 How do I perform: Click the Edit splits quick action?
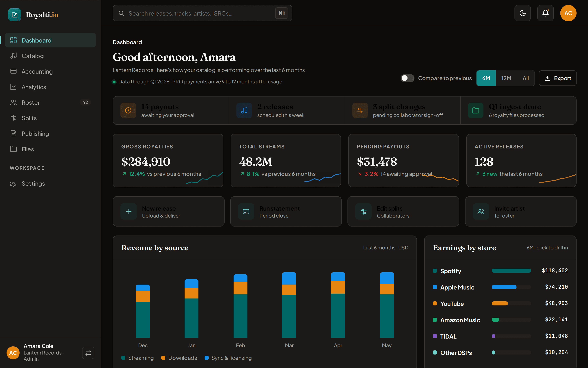point(403,212)
